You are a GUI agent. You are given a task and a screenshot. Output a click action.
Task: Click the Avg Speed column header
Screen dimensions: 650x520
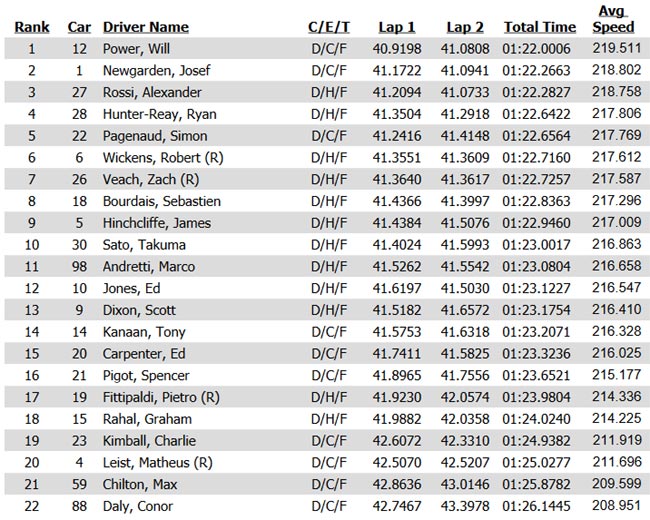pos(613,19)
